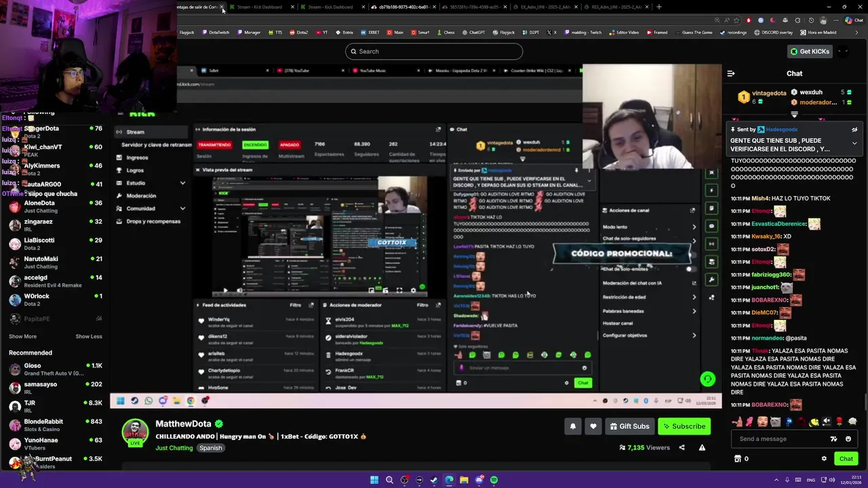This screenshot has height=488, width=868.
Task: Open NarutoMaki channel in sidebar
Action: click(x=56, y=262)
